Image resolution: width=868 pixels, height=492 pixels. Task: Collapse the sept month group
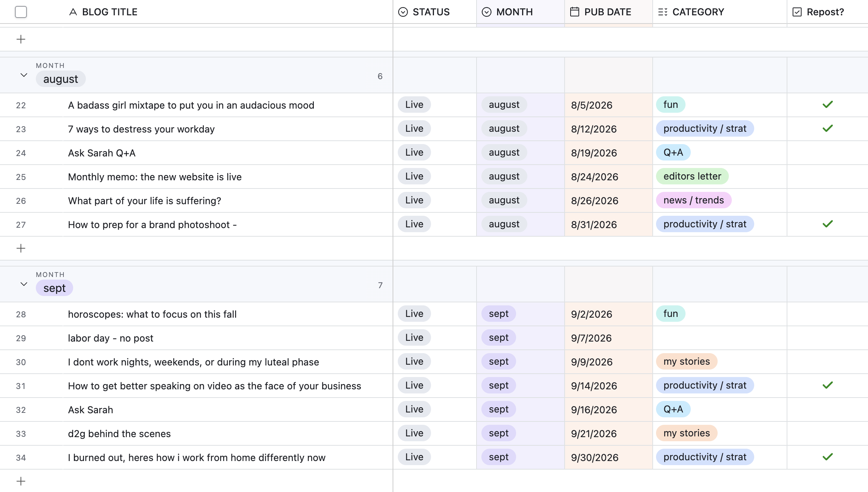tap(24, 284)
